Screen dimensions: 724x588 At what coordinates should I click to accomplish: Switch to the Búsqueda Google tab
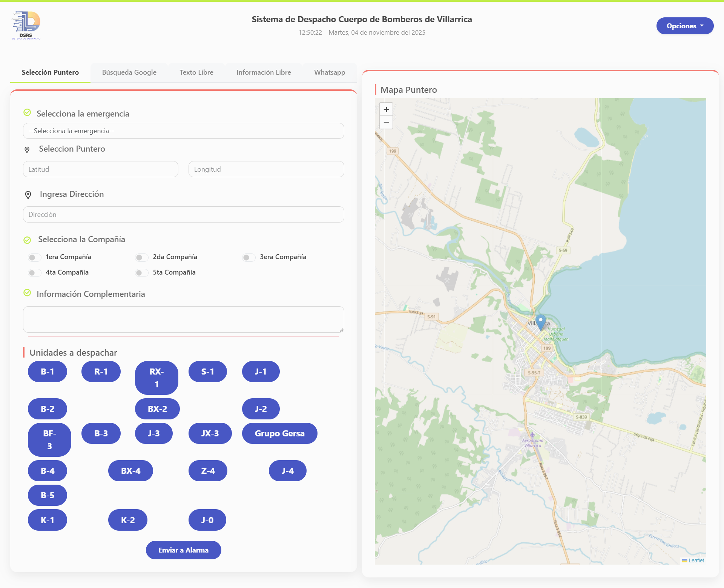[x=129, y=72]
